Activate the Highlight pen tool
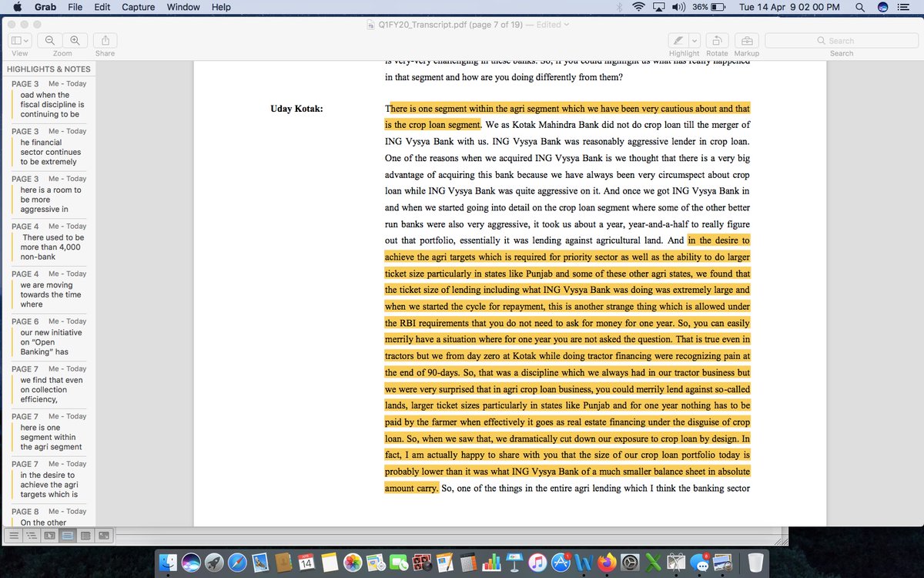 pyautogui.click(x=678, y=41)
